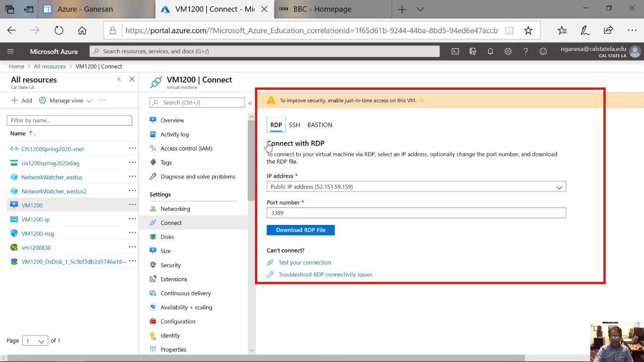Open Azure portal hamburger menu
Image resolution: width=644 pixels, height=362 pixels.
click(x=11, y=51)
